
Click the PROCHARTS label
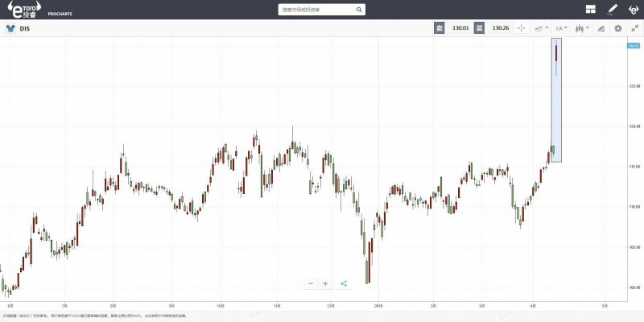tap(60, 14)
